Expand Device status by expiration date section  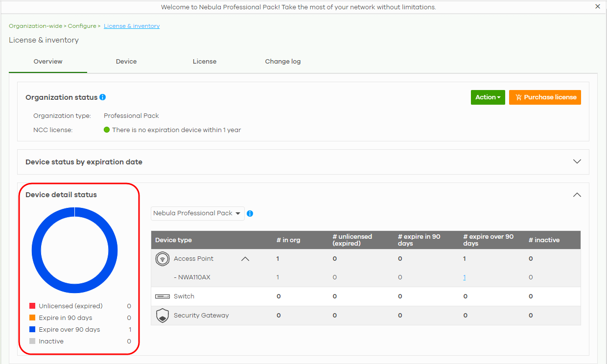(x=577, y=161)
